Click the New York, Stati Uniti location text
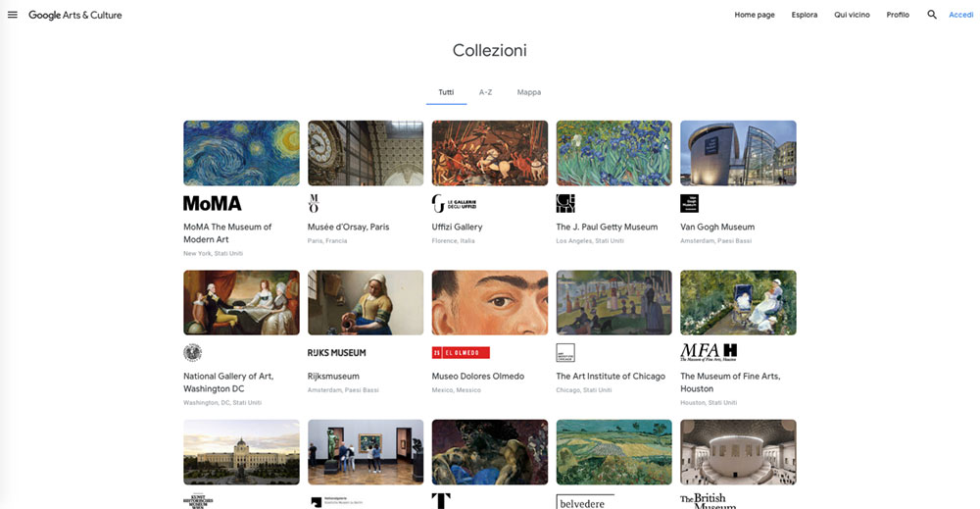This screenshot has height=509, width=980. tap(213, 253)
